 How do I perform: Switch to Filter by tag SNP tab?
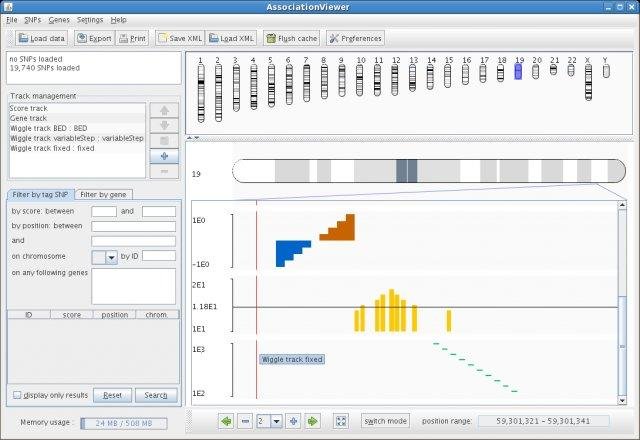coord(40,194)
